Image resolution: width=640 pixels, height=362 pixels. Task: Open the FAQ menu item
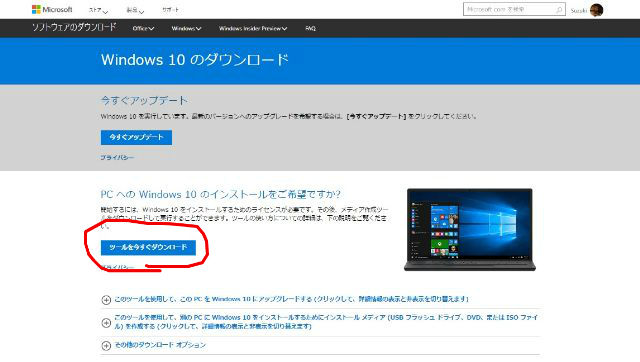point(310,29)
